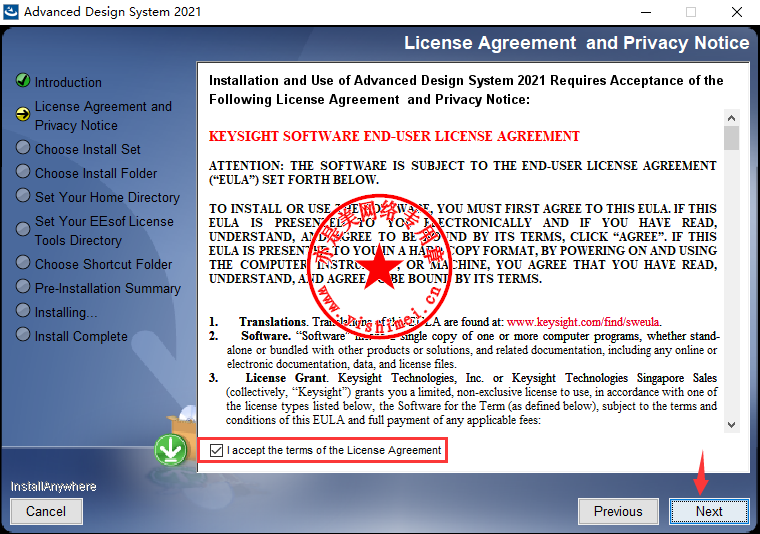The image size is (760, 534).
Task: Click the KEYSIGHT SOFTWARE END-USER LICENSE AGREEMENT heading
Action: [394, 136]
